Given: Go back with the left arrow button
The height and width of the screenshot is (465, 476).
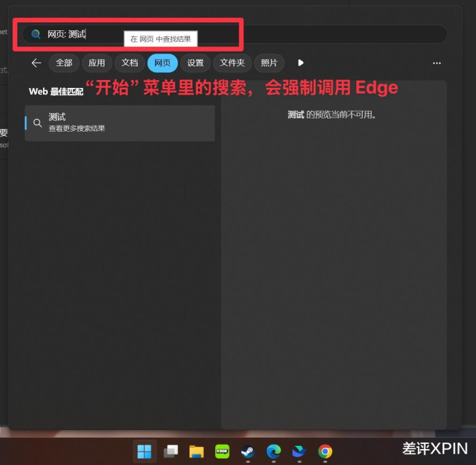Looking at the screenshot, I should point(36,63).
